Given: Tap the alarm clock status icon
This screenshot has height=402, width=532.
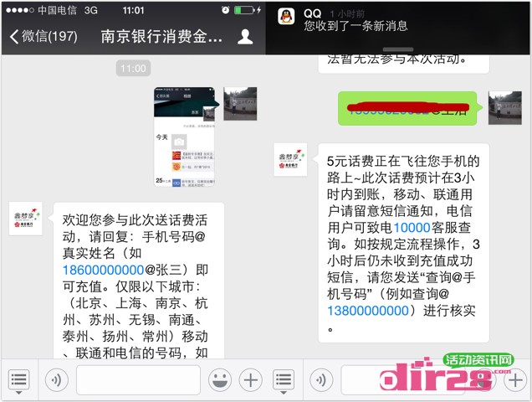Looking at the screenshot, I should pos(225,10).
